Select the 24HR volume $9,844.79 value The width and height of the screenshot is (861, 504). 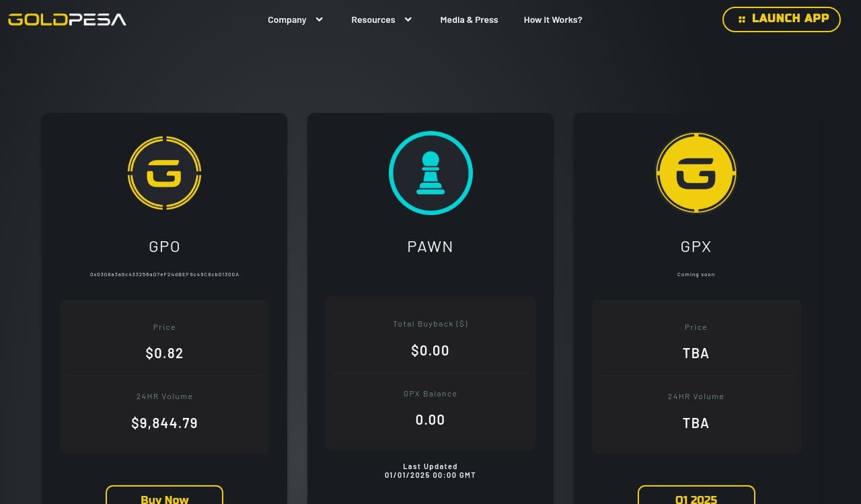click(x=164, y=423)
